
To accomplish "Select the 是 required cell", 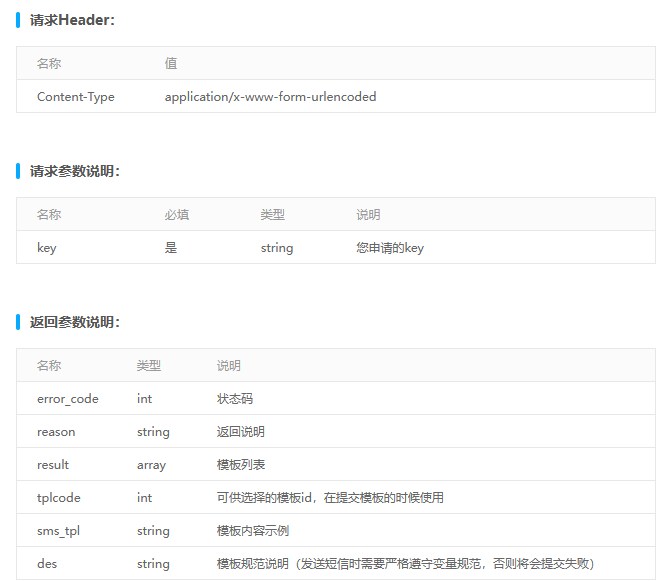I will coord(171,247).
